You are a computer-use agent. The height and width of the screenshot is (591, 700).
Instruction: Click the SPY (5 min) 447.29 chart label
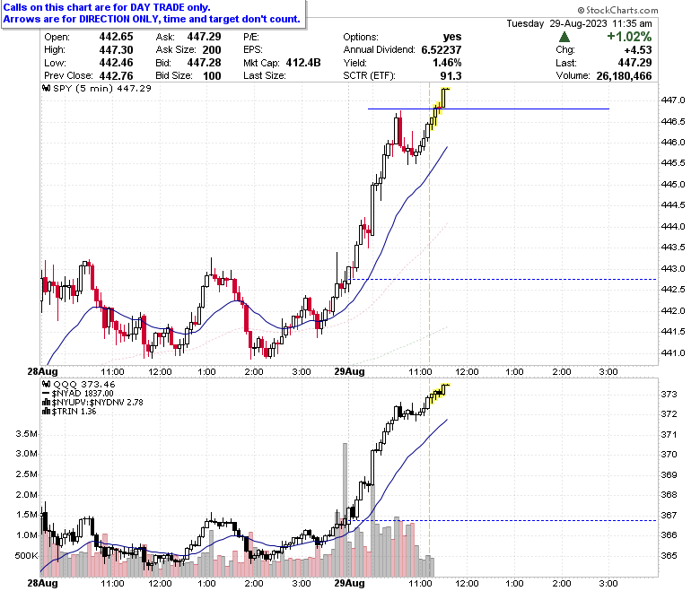[102, 88]
